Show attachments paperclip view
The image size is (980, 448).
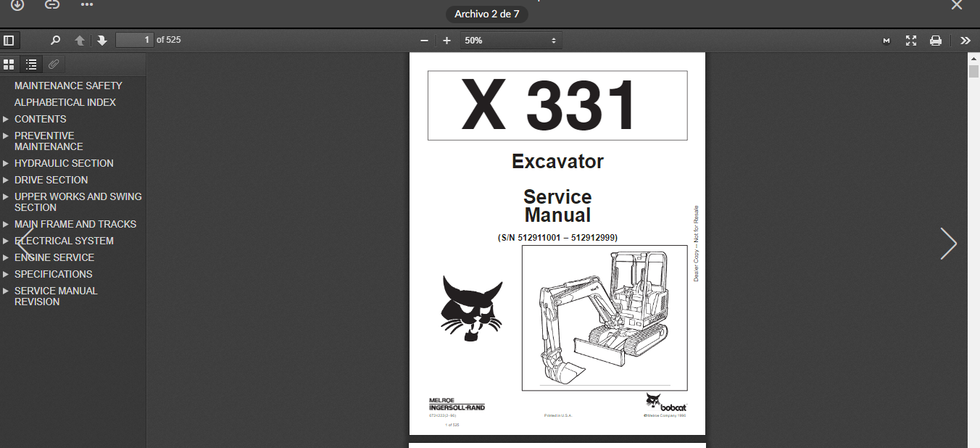(x=54, y=65)
